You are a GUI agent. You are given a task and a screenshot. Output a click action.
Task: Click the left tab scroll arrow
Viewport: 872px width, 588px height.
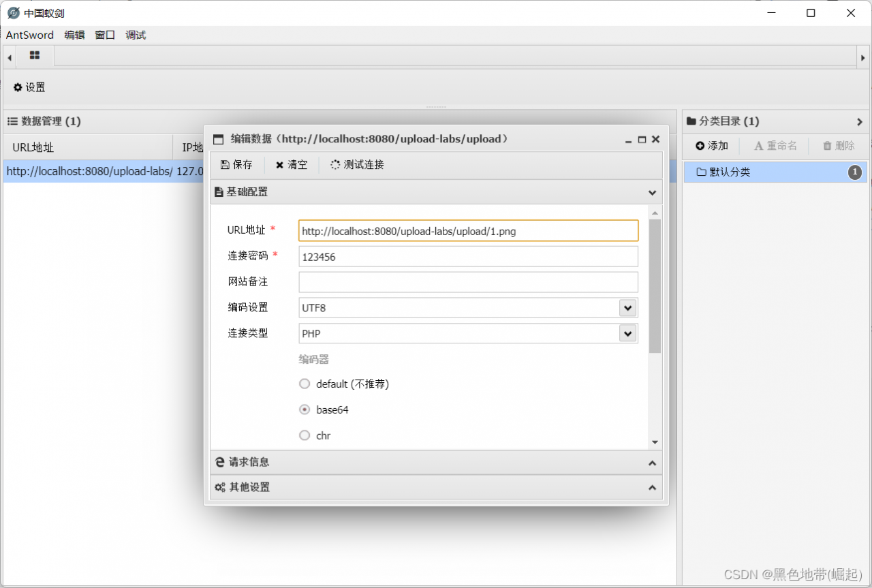pyautogui.click(x=10, y=58)
